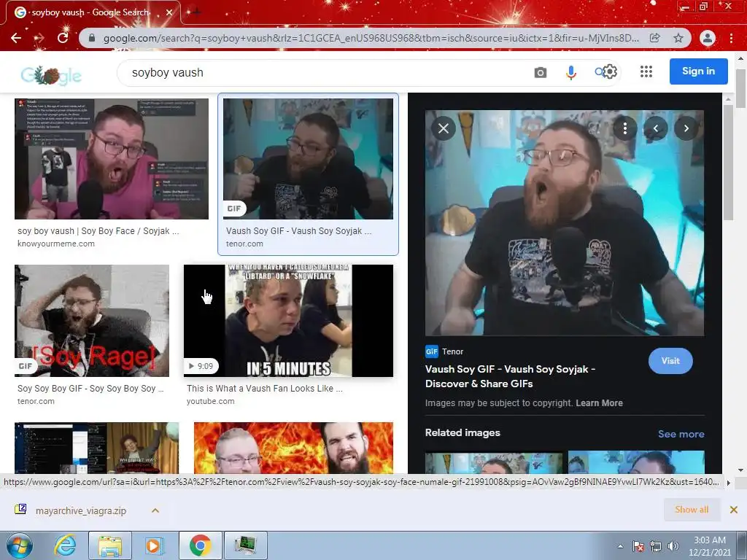
Task: Click the Chrome taskbar icon
Action: pyautogui.click(x=201, y=545)
